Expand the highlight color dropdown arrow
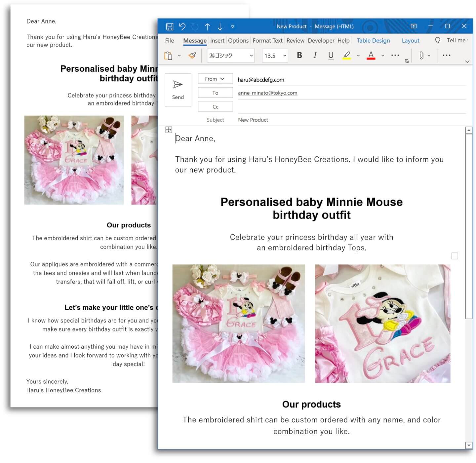The height and width of the screenshot is (463, 476). pyautogui.click(x=358, y=56)
